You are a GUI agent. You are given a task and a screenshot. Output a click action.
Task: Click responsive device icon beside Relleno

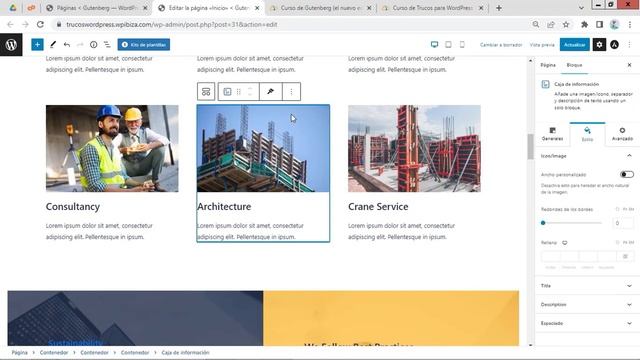[x=565, y=243]
